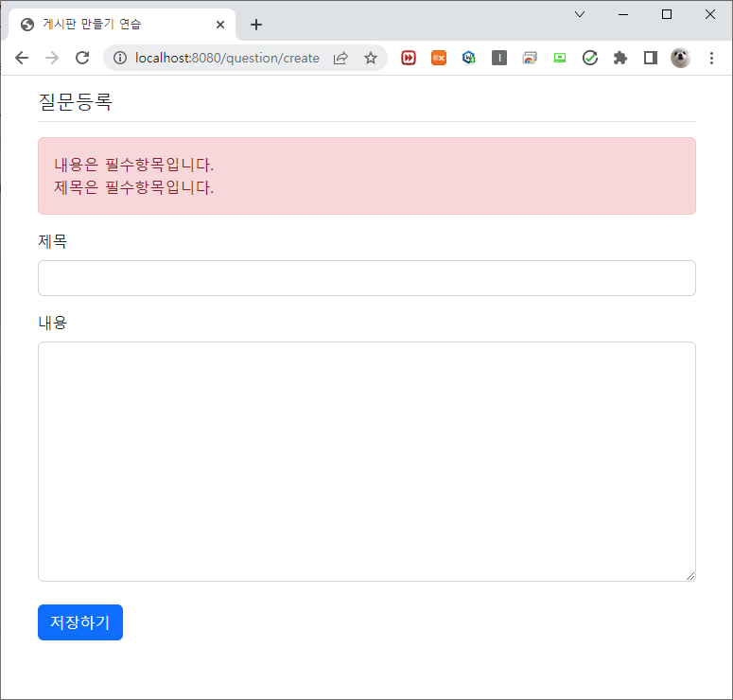Image resolution: width=733 pixels, height=700 pixels.
Task: Minimize the browser window
Action: tap(623, 14)
